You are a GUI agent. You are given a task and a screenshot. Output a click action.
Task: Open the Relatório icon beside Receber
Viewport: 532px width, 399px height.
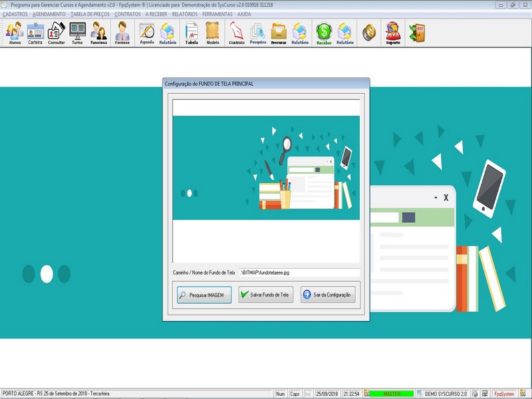(345, 33)
